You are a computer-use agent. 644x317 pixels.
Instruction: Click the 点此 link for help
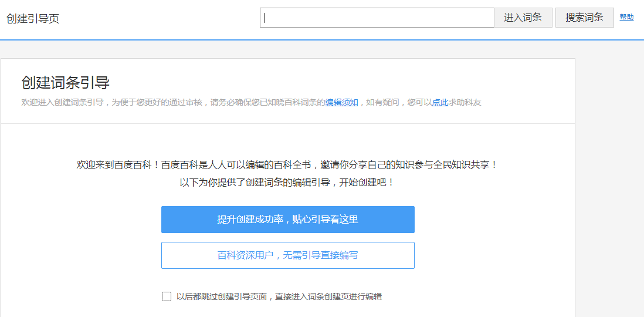(440, 103)
